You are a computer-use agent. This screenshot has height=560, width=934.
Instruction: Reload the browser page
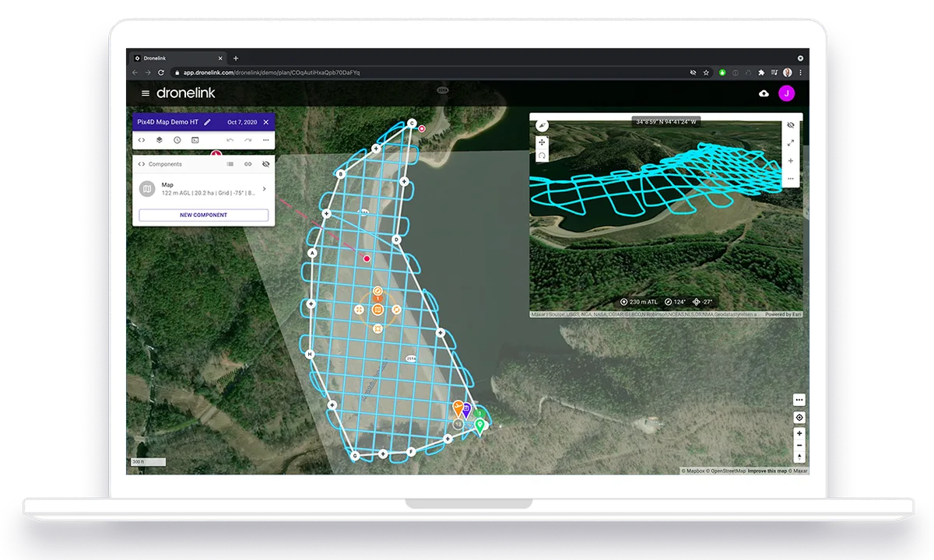pyautogui.click(x=160, y=72)
